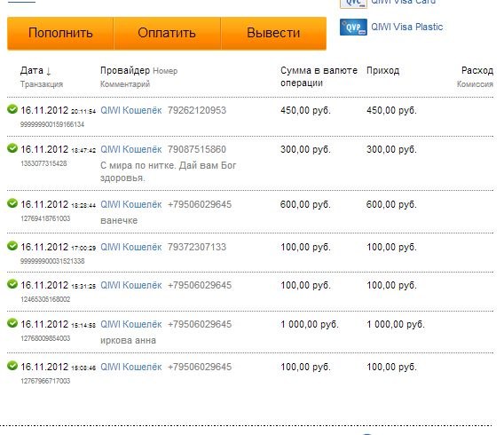The width and height of the screenshot is (504, 435).
Task: Open QIWI Кошелёк link in the 1 000,00 руб. row
Action: 130,324
